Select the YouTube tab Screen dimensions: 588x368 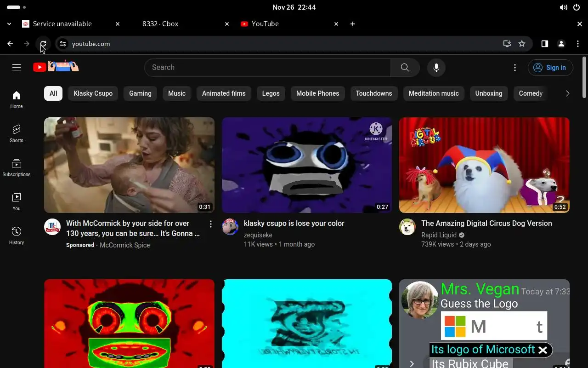(288, 24)
